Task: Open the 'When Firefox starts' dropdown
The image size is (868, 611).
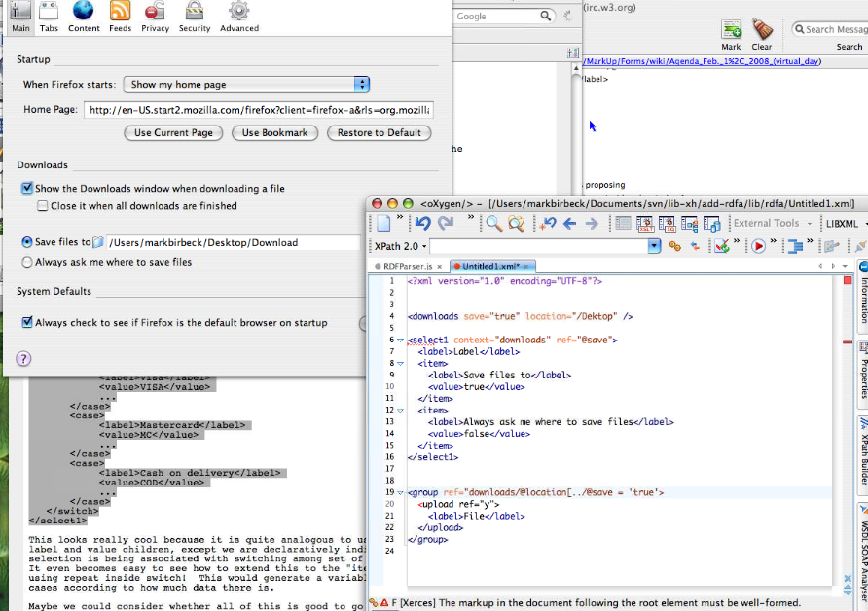Action: point(246,84)
